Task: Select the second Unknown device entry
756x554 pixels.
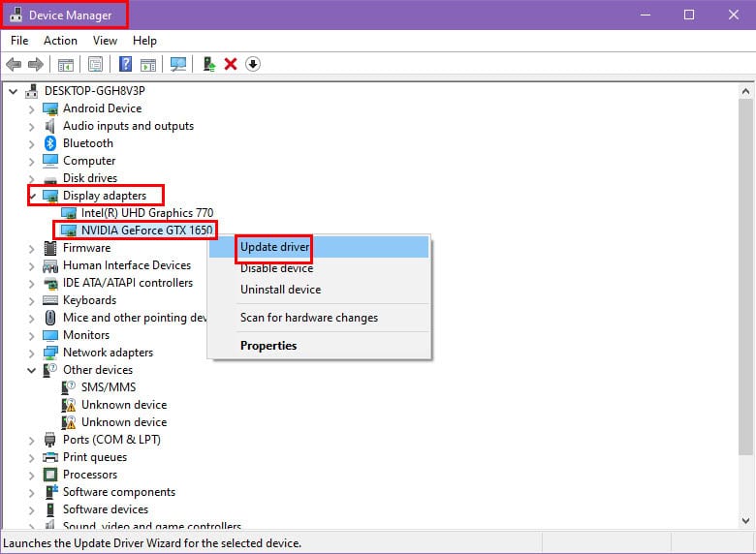Action: 124,422
